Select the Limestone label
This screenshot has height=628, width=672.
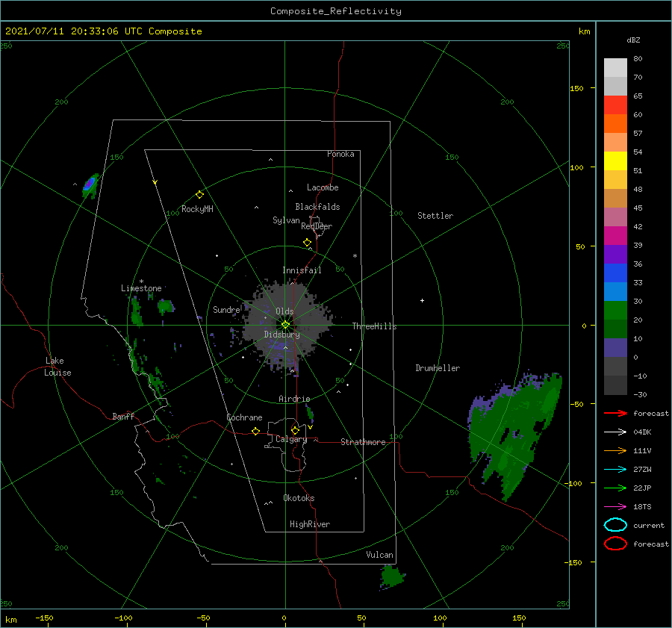click(x=141, y=288)
